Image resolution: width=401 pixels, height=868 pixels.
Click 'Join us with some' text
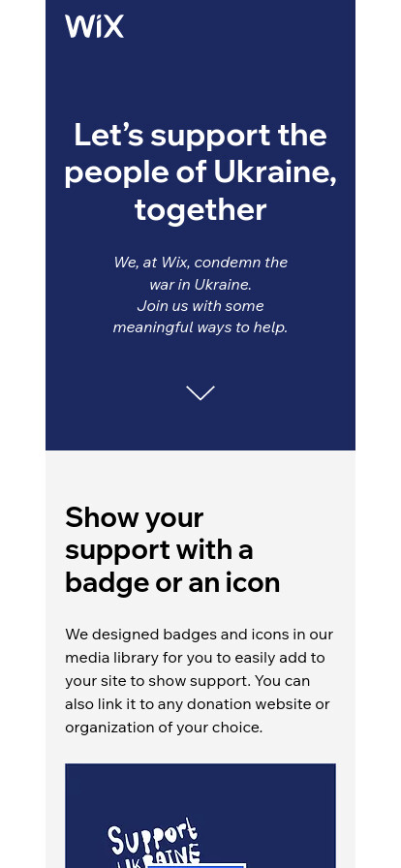click(200, 306)
